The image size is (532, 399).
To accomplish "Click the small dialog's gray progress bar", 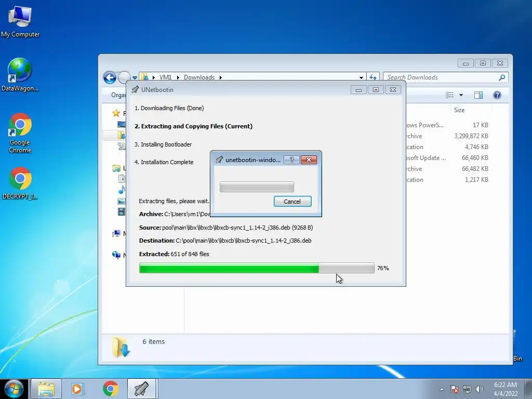I will click(x=257, y=187).
